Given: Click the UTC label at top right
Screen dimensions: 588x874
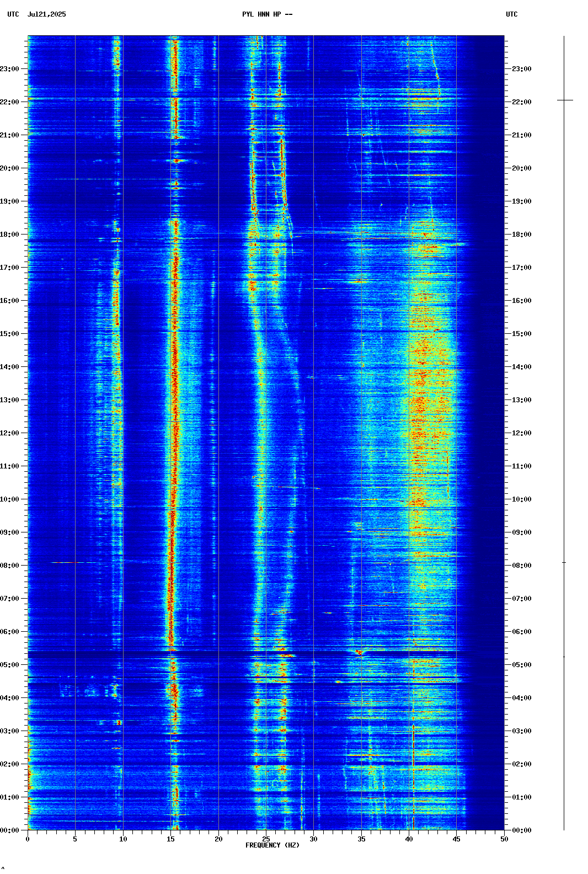Looking at the screenshot, I should (512, 14).
